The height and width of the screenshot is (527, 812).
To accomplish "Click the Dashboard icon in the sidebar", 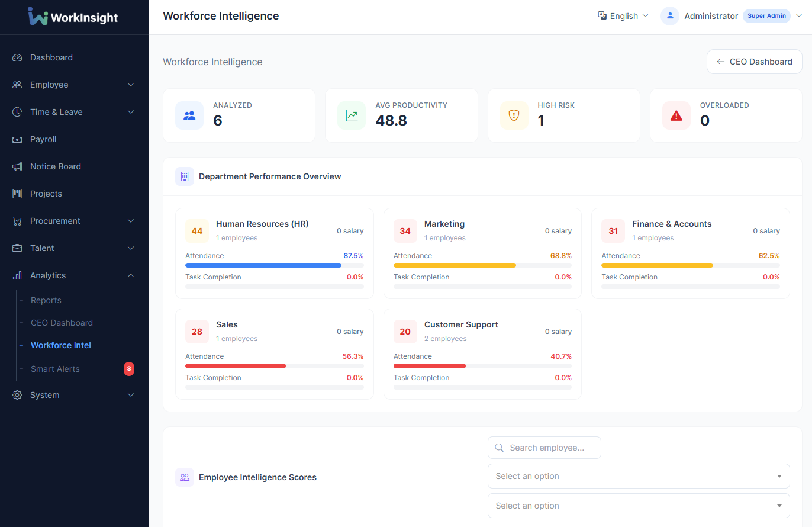I will (x=17, y=57).
